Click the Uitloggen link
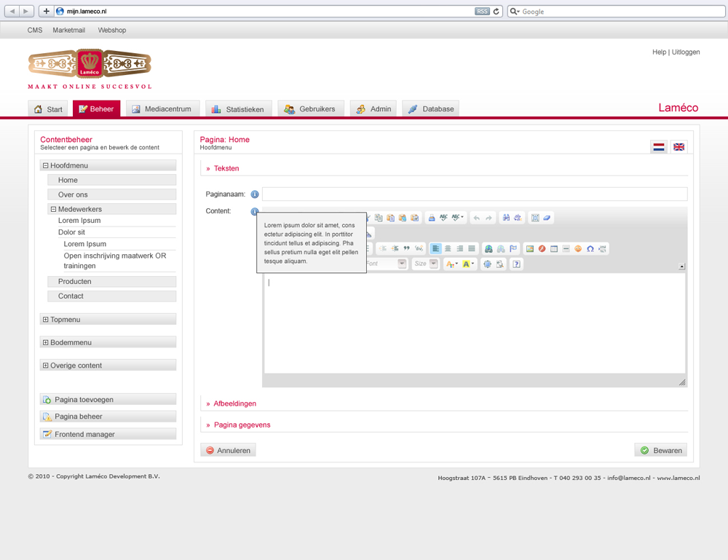Image resolution: width=728 pixels, height=560 pixels. [686, 52]
